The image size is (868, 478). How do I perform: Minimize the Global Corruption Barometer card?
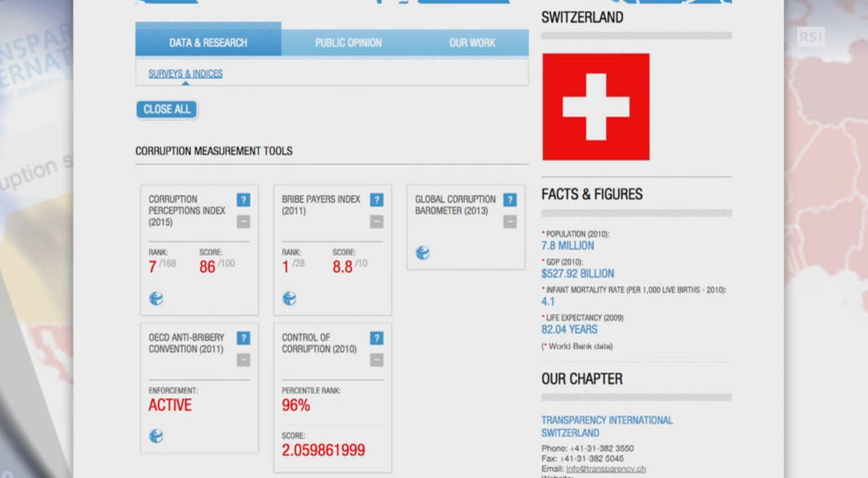pyautogui.click(x=510, y=222)
